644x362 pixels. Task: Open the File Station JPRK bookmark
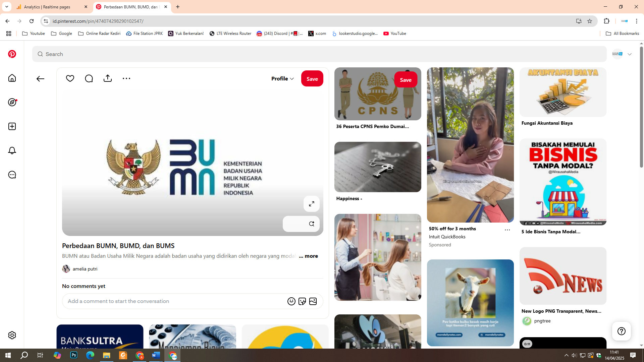click(145, 34)
